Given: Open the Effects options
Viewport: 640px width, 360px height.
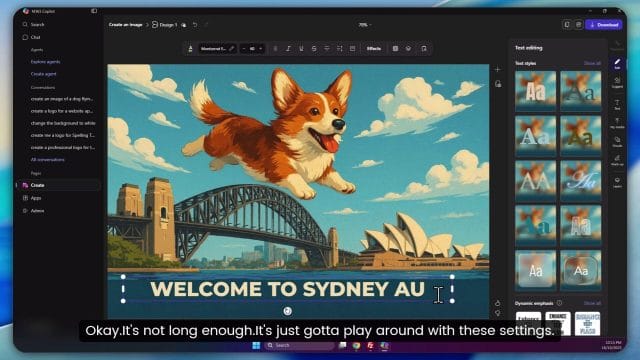Looking at the screenshot, I should [x=374, y=49].
